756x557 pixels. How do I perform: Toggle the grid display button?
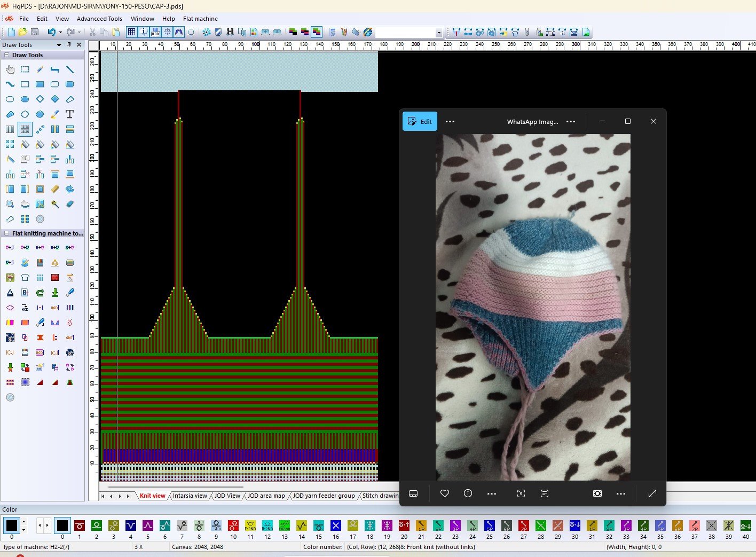pos(131,32)
